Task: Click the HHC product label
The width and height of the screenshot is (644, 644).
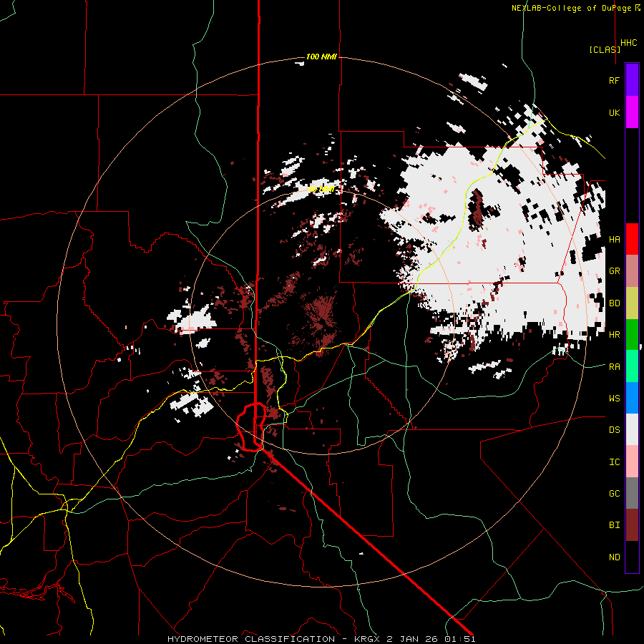Action: [x=629, y=43]
